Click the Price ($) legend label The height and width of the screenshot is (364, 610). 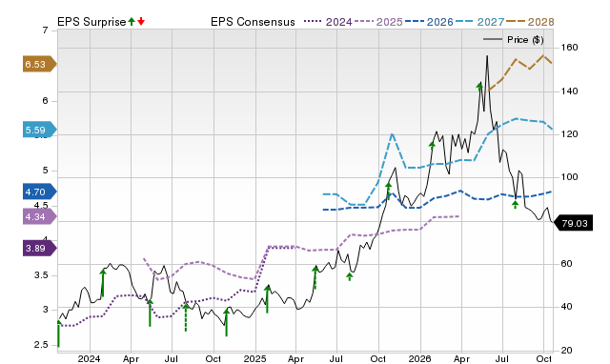525,40
